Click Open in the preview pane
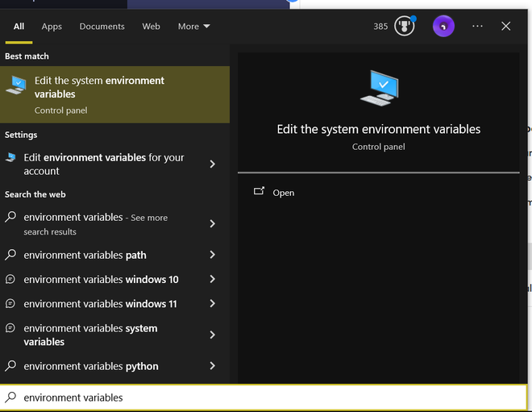Image resolution: width=532 pixels, height=412 pixels. pos(283,193)
